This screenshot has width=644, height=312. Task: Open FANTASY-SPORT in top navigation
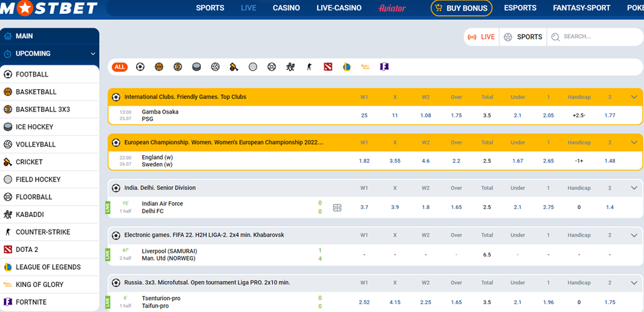coord(581,8)
